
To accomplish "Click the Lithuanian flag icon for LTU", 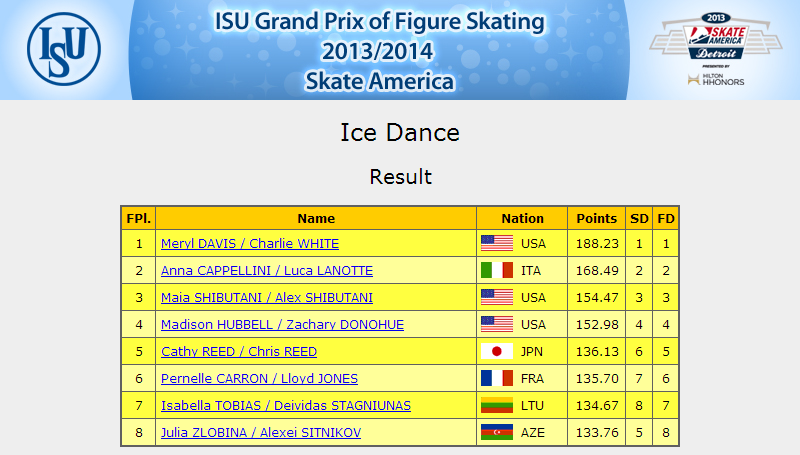I will point(497,406).
